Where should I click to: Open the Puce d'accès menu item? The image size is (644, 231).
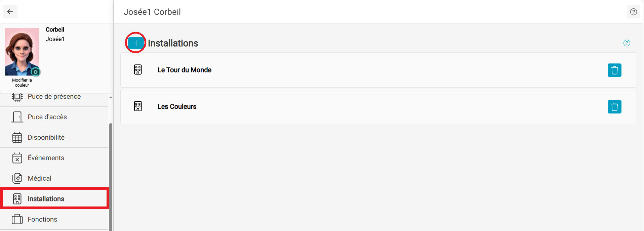tap(54, 117)
